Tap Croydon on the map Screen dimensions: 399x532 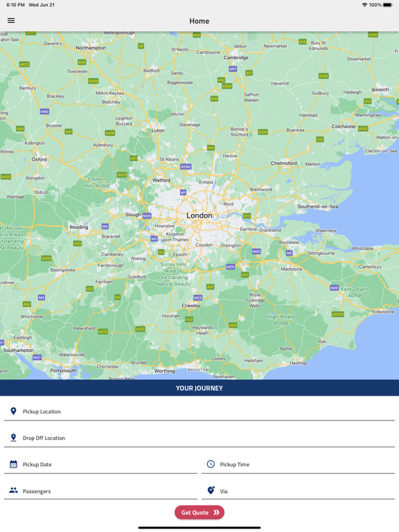click(x=204, y=245)
